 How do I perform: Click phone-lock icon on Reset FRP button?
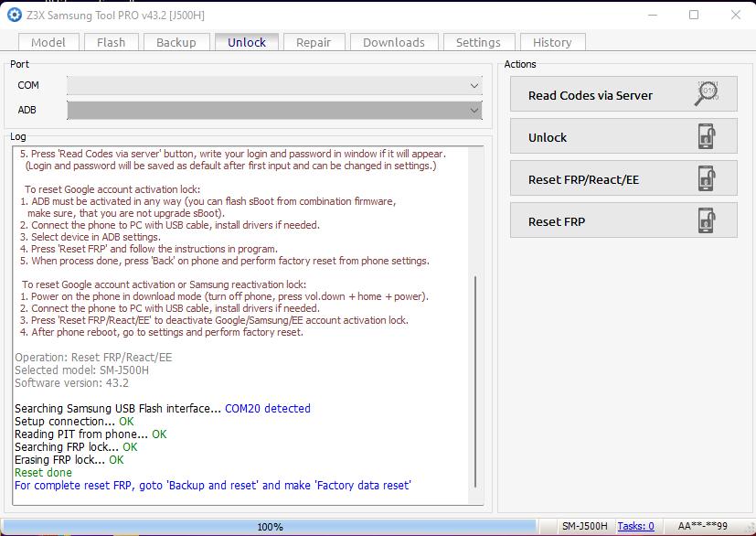click(707, 220)
